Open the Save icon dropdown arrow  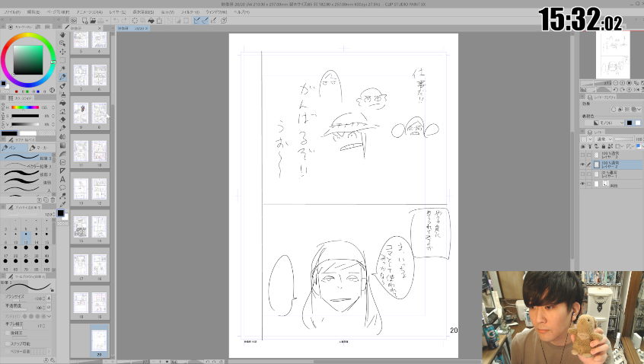click(x=107, y=20)
